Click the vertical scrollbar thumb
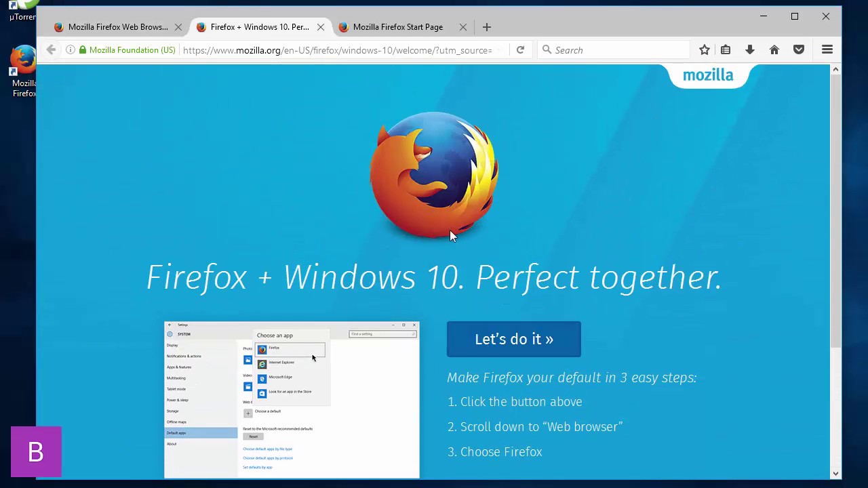 [x=835, y=210]
